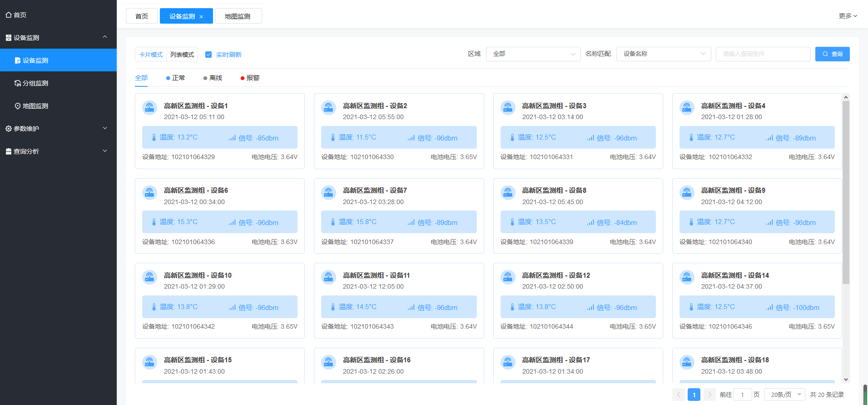The width and height of the screenshot is (868, 405).
Task: Expand the 参数维护 sidebar menu
Action: (x=58, y=129)
